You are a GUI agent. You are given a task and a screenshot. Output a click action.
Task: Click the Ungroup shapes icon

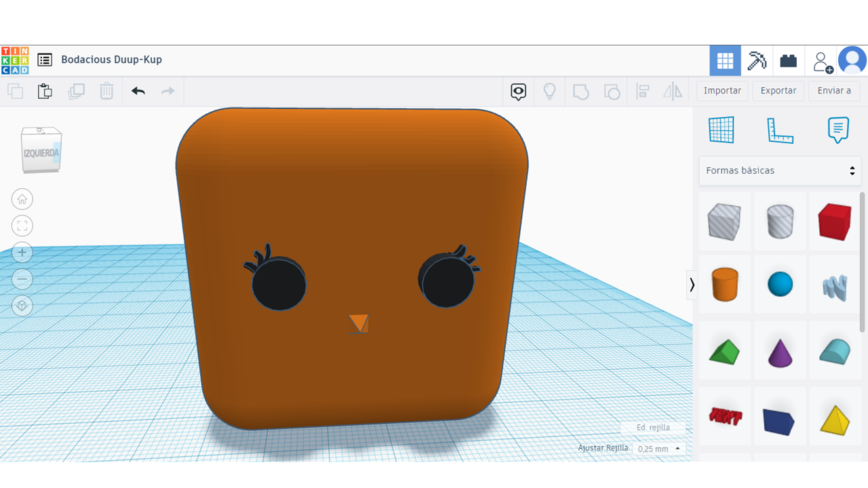click(612, 91)
